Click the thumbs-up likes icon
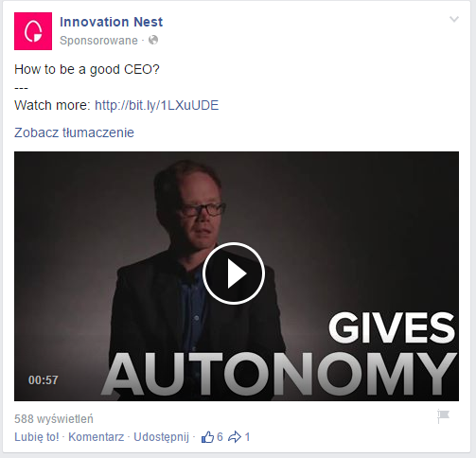This screenshot has width=476, height=458. point(207,437)
